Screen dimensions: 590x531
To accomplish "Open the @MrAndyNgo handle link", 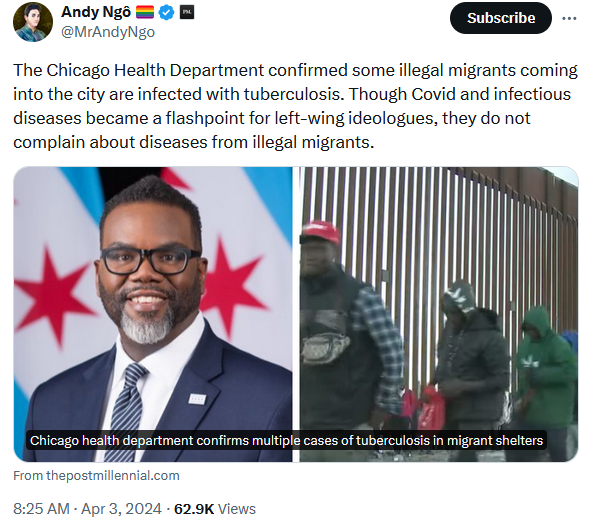I will click(x=108, y=32).
